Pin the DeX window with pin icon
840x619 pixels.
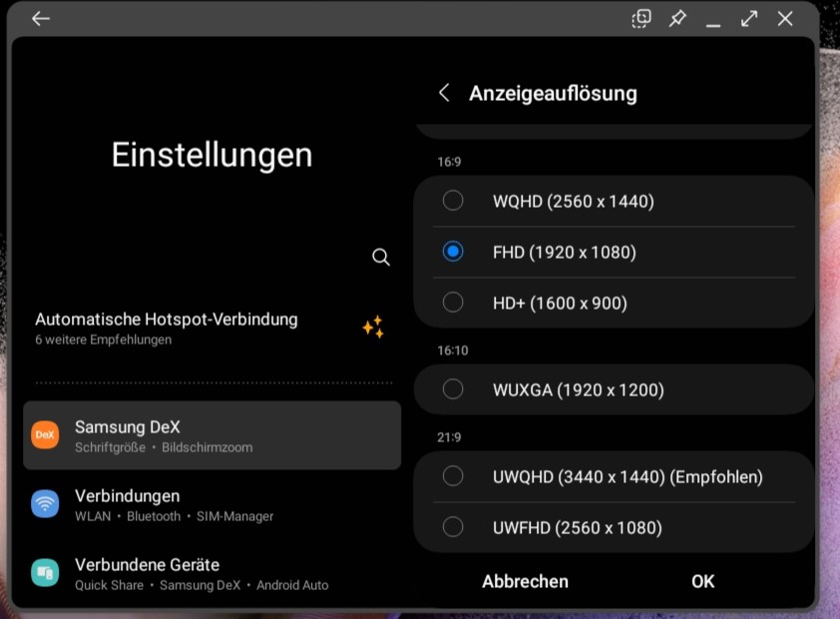pyautogui.click(x=677, y=18)
